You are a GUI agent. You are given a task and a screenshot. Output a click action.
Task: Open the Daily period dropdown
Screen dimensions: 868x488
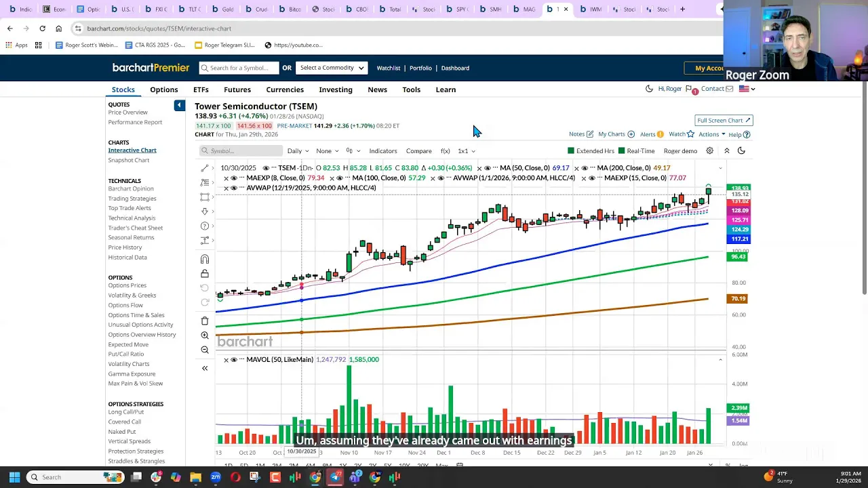point(298,151)
